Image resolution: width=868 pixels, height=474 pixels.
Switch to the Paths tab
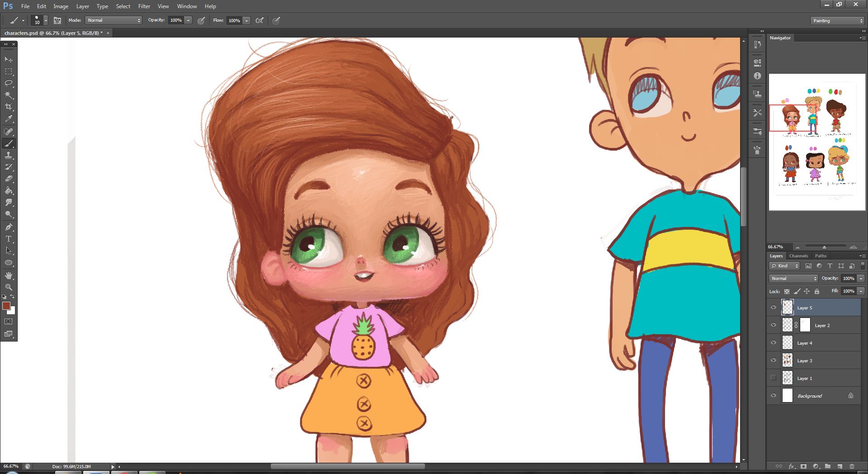821,256
